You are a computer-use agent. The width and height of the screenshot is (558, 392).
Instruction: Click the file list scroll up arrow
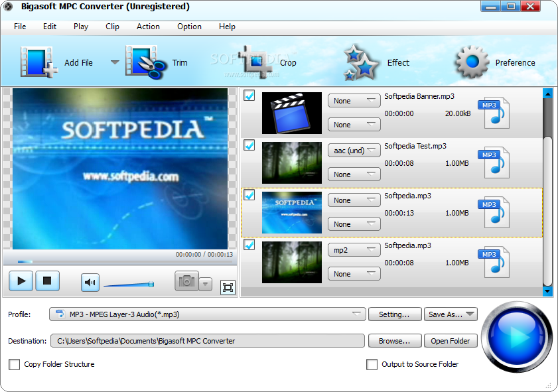click(547, 94)
